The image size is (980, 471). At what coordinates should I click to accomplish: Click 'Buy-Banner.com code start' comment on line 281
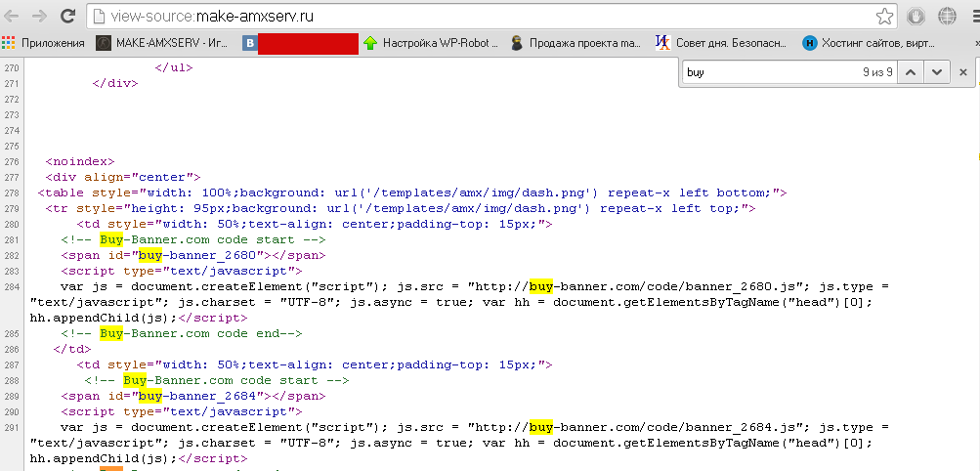point(193,239)
